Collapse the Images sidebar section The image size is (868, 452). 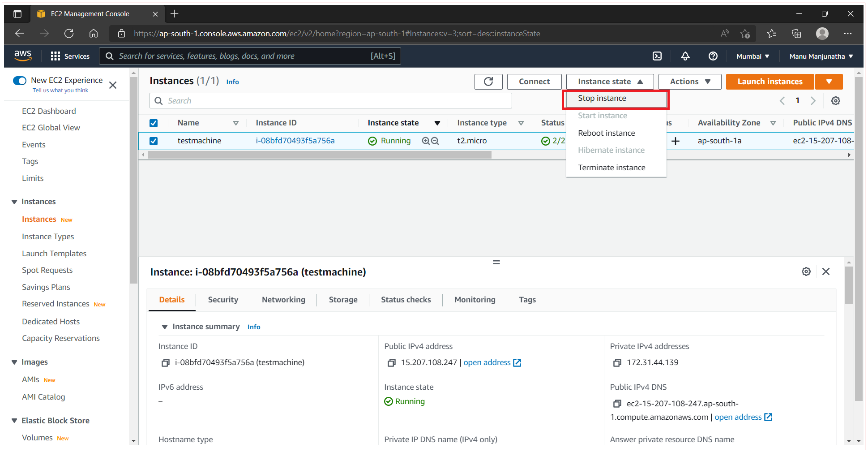pyautogui.click(x=14, y=362)
